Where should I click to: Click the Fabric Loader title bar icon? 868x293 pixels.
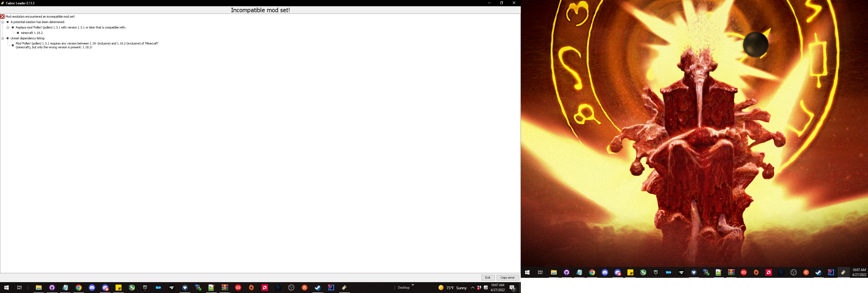[x=3, y=3]
